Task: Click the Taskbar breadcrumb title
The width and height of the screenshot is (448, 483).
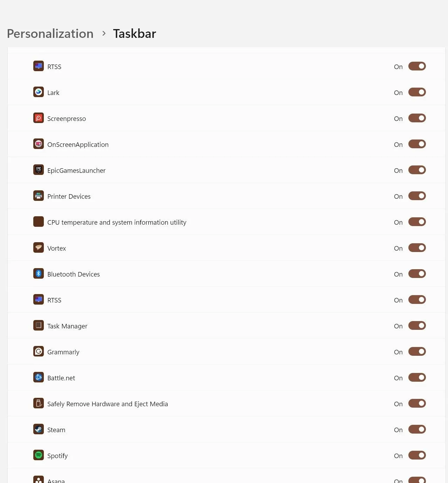Action: click(134, 34)
